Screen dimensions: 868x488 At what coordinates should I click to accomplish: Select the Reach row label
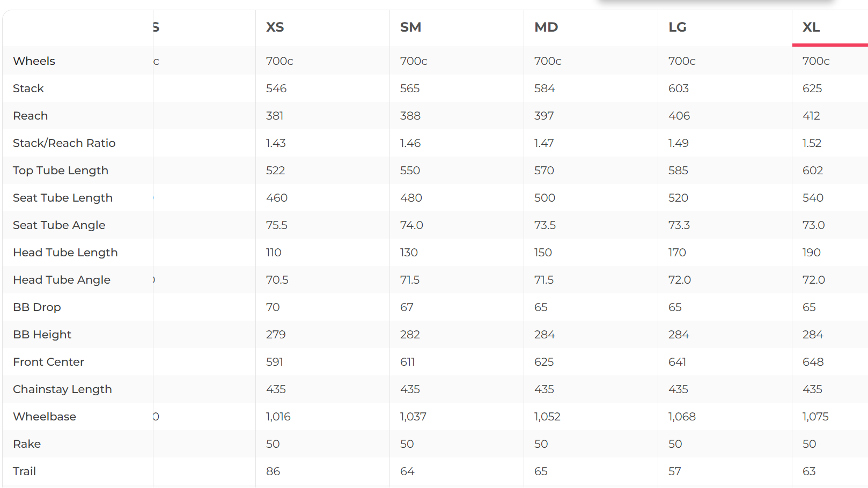click(x=31, y=116)
